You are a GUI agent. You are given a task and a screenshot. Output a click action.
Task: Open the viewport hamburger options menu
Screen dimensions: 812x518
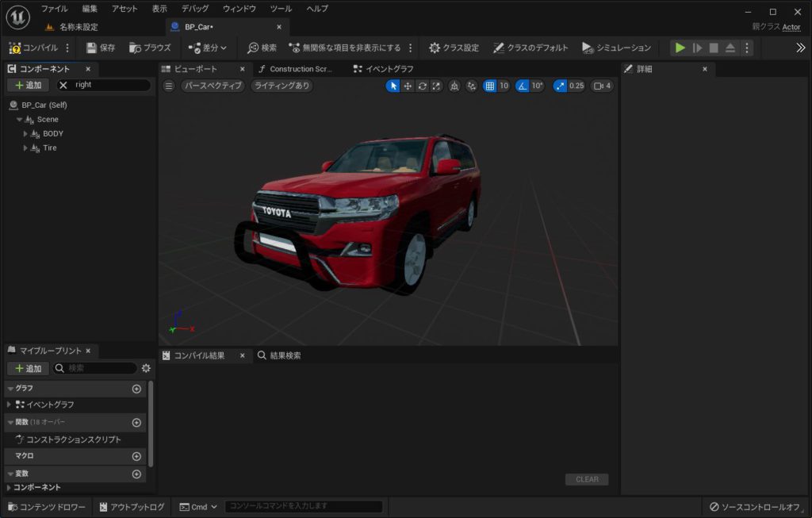tap(169, 86)
